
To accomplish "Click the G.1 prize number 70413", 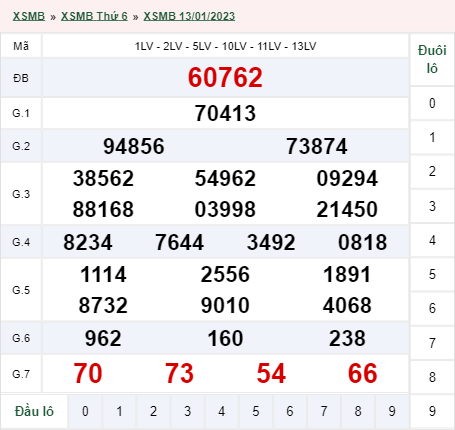I will coord(225,113).
